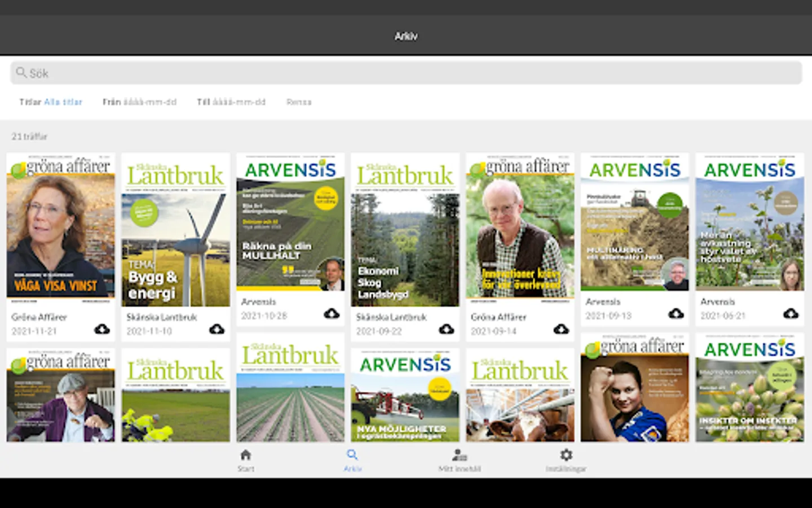812x508 pixels.
Task: Download Arvensis 2021-10-28 issue
Action: pos(332,313)
